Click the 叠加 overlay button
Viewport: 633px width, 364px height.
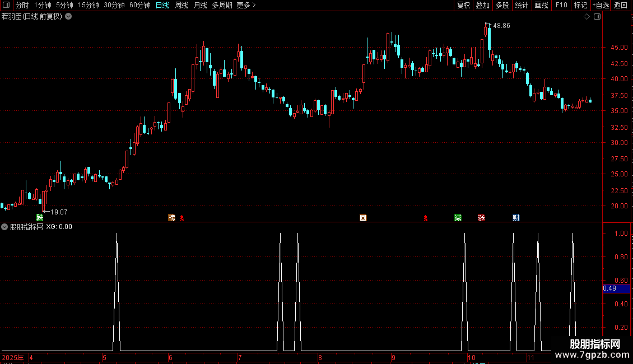point(482,5)
